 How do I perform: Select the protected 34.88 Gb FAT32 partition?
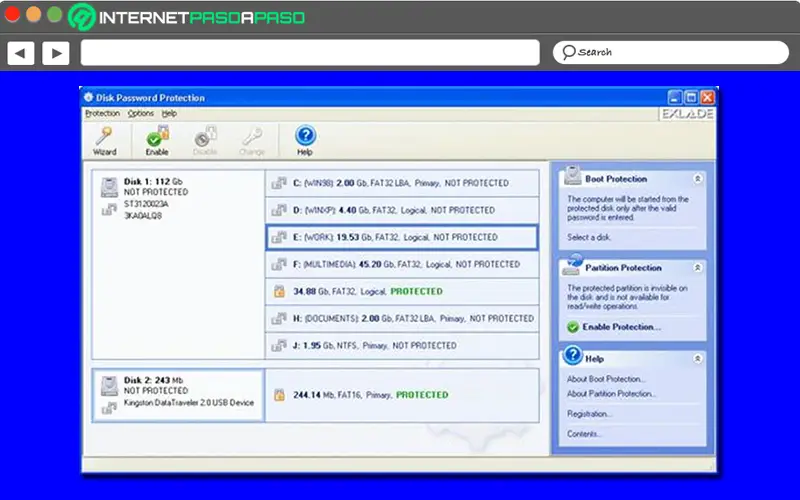(x=402, y=291)
